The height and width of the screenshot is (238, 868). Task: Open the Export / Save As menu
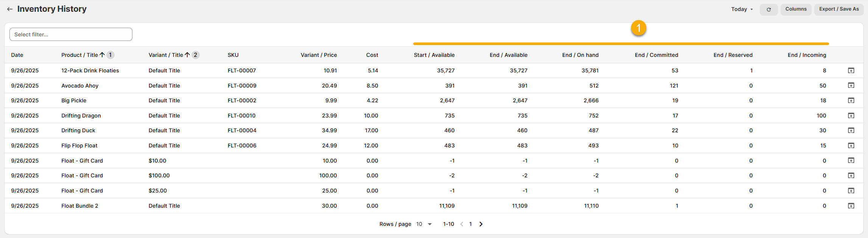[839, 9]
